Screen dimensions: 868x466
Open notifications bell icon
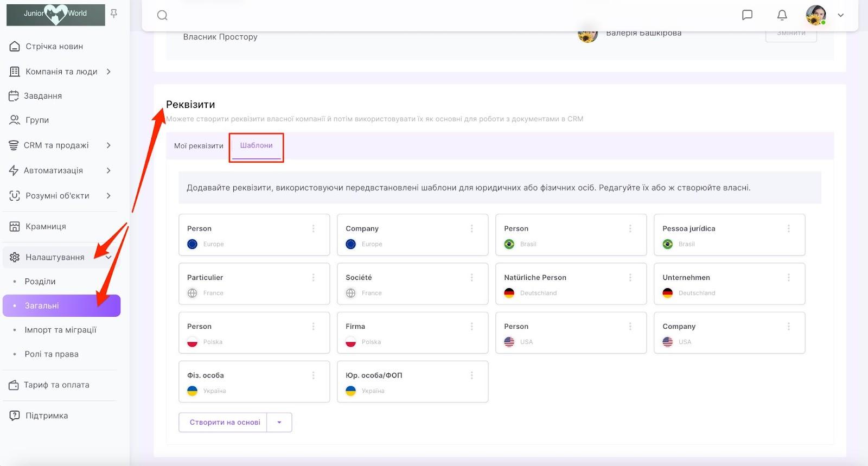pyautogui.click(x=782, y=15)
